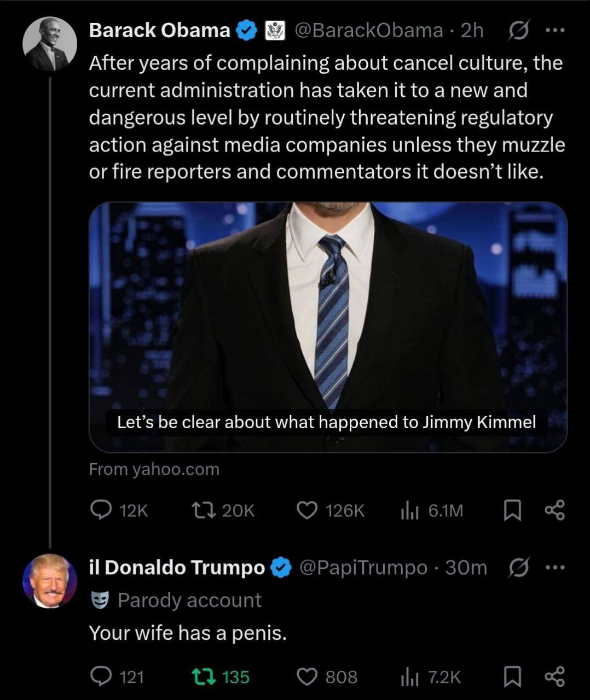Image resolution: width=590 pixels, height=700 pixels.
Task: Click Barack Obama's profile picture
Action: click(50, 44)
